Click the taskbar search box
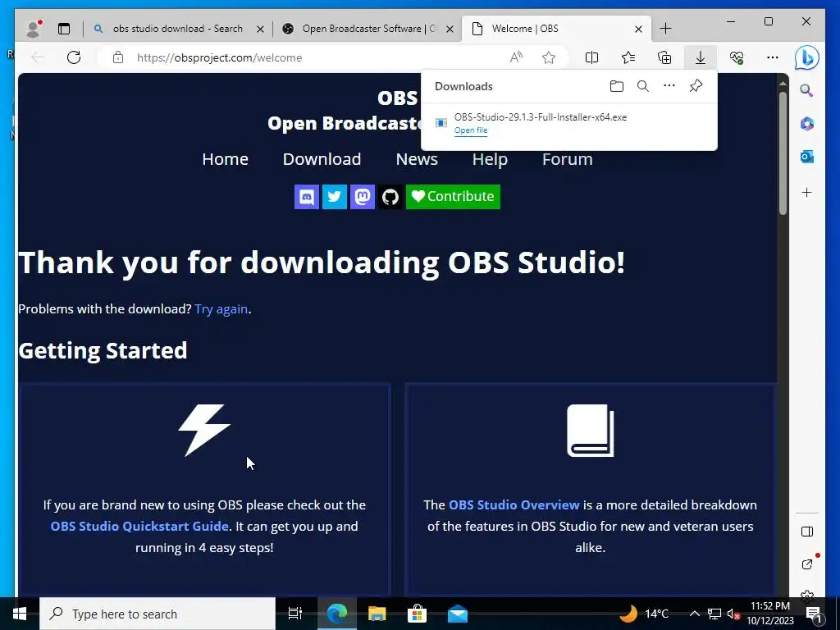Screen dimensions: 840x630 tap(157, 614)
